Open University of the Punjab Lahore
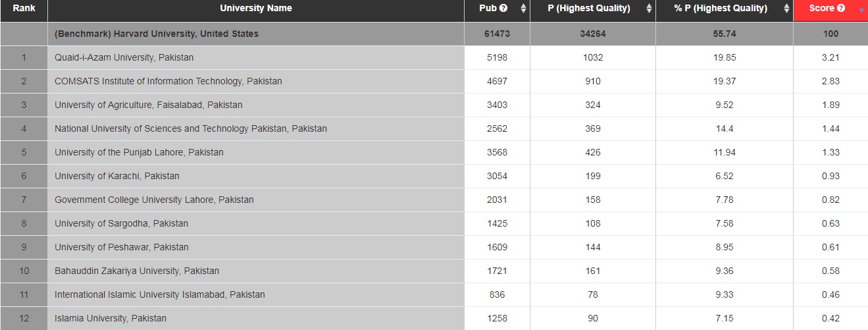Image resolution: width=868 pixels, height=330 pixels. 139,152
